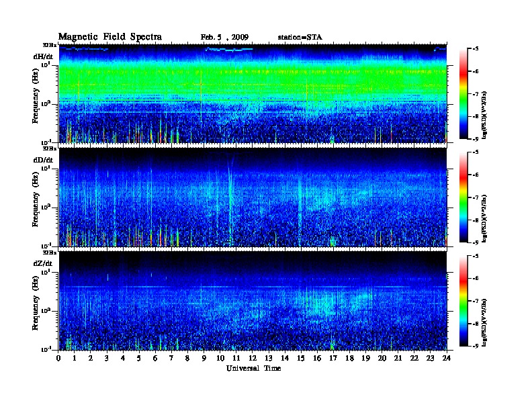Click the "Universal Time" axis title
The height and width of the screenshot is (411, 532).
point(253,368)
